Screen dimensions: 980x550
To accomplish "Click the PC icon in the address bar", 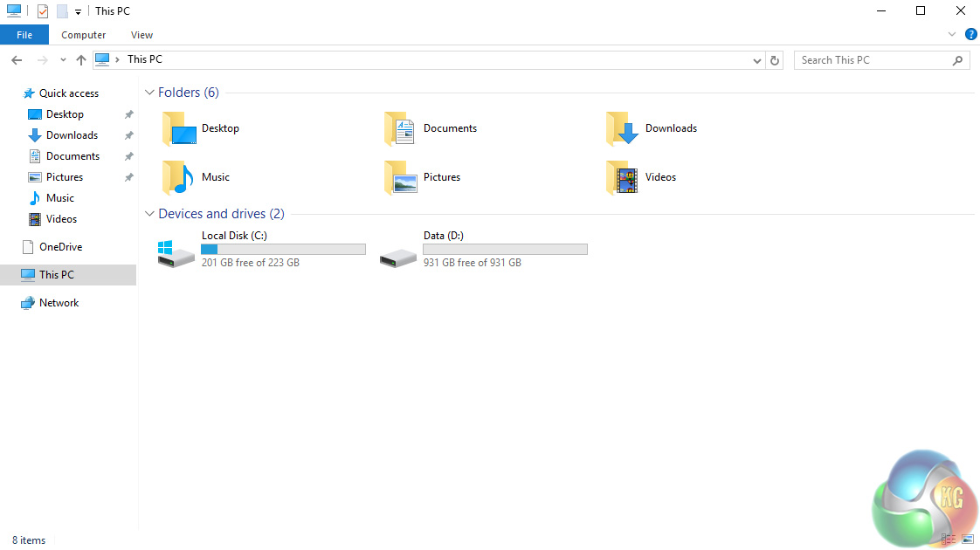I will [x=102, y=59].
